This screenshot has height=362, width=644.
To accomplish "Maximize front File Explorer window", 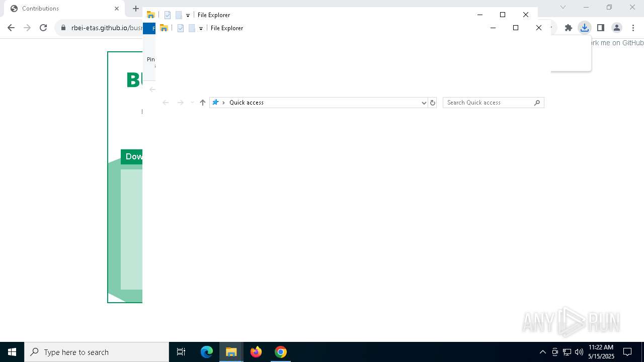I will click(x=516, y=28).
